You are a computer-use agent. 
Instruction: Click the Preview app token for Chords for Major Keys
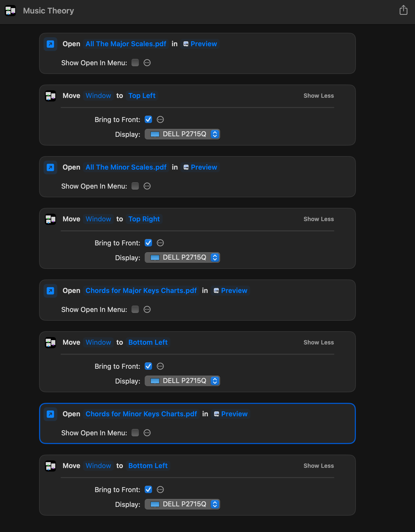[230, 291]
